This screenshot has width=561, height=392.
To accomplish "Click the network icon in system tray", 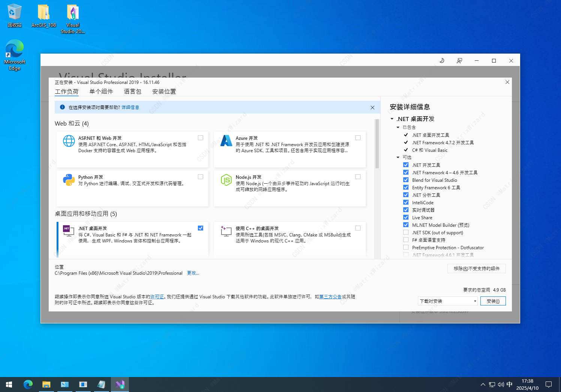I will (492, 385).
